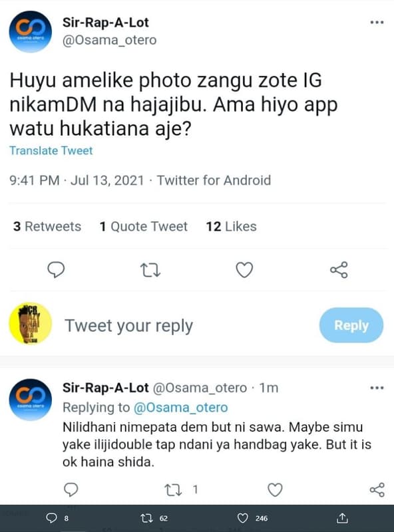This screenshot has height=532, width=394.
Task: Open the 1 Quote Tweet view
Action: point(144,227)
